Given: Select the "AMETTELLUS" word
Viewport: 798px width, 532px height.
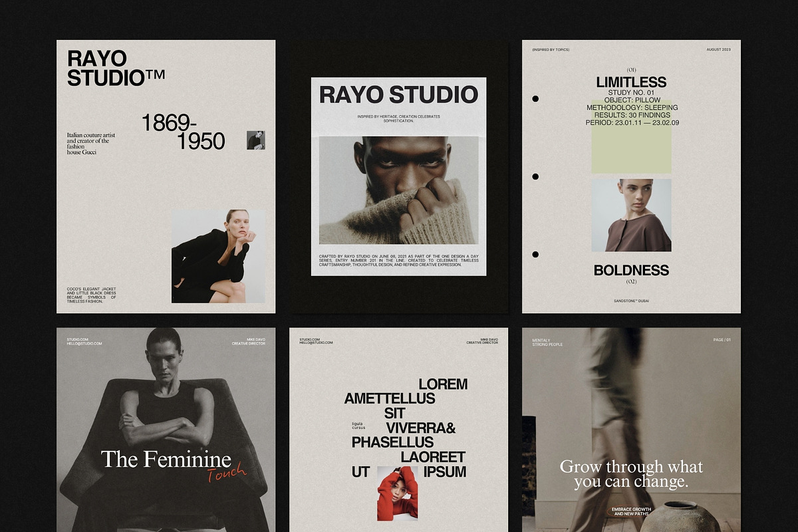Looking at the screenshot, I should point(390,399).
